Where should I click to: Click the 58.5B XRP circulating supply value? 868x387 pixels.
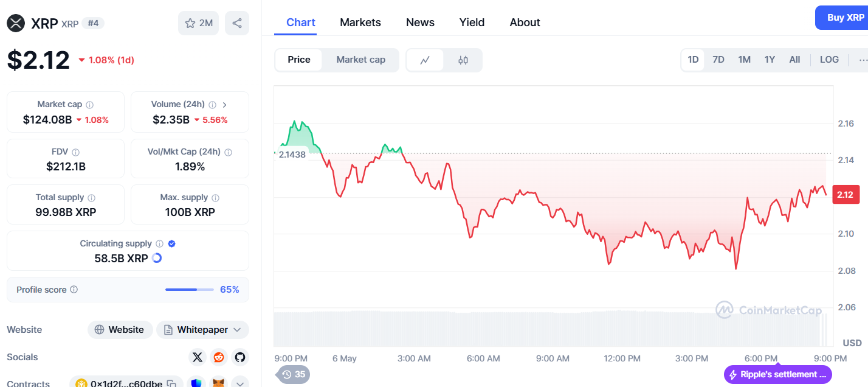coord(122,258)
